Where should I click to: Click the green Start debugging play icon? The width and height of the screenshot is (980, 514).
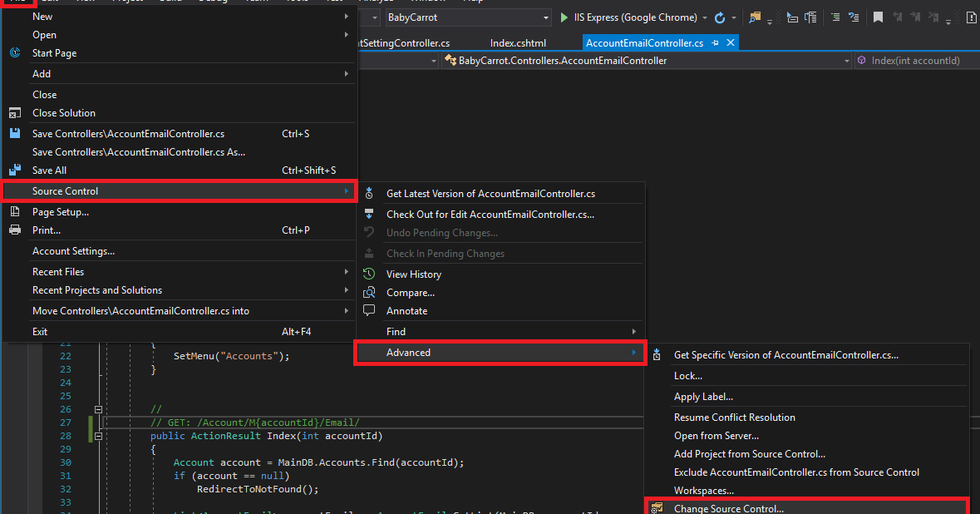tap(564, 17)
